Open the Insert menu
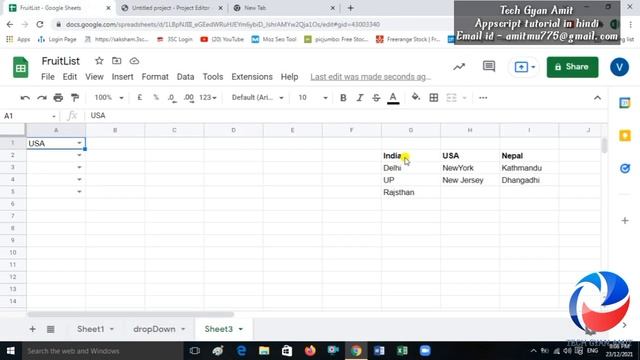The width and height of the screenshot is (640, 360). tap(122, 77)
